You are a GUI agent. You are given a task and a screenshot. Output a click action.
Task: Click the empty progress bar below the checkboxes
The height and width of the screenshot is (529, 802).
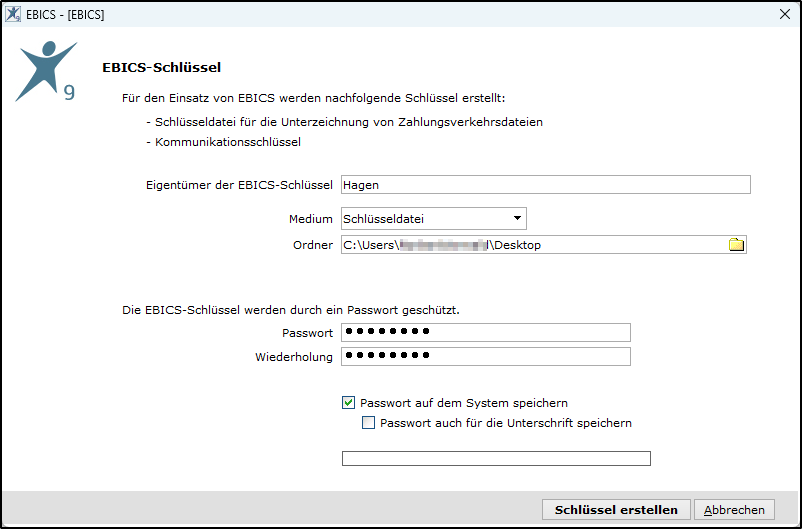tap(496, 458)
